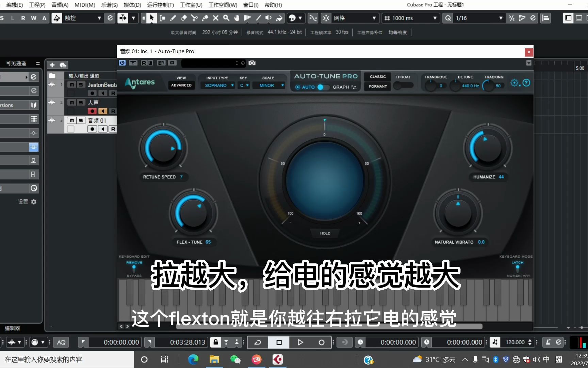The width and height of the screenshot is (588, 368).
Task: Solo the 音频 01 track
Action: (81, 120)
